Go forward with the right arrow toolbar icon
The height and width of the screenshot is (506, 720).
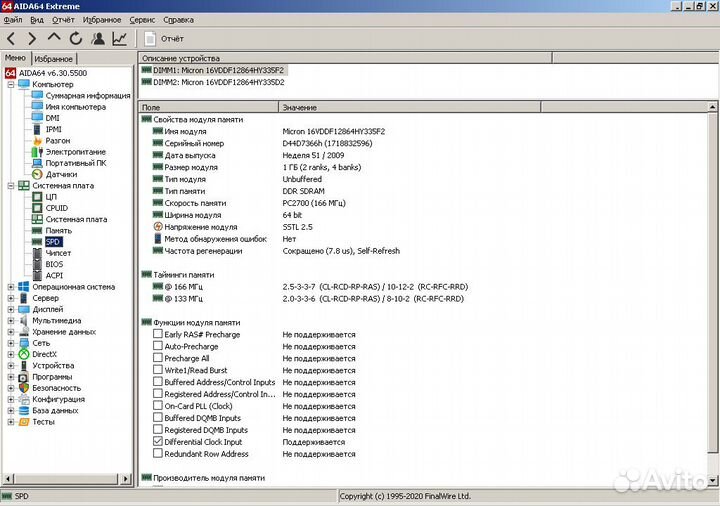32,39
